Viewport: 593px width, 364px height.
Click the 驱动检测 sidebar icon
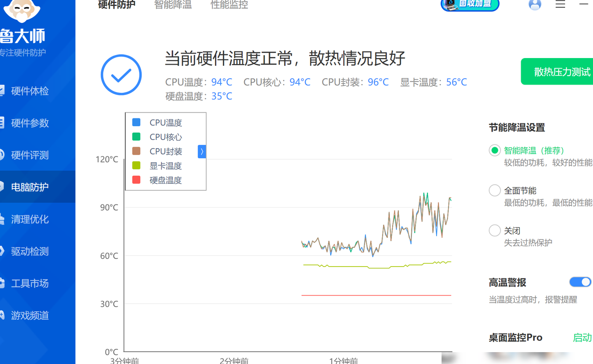coord(2,251)
